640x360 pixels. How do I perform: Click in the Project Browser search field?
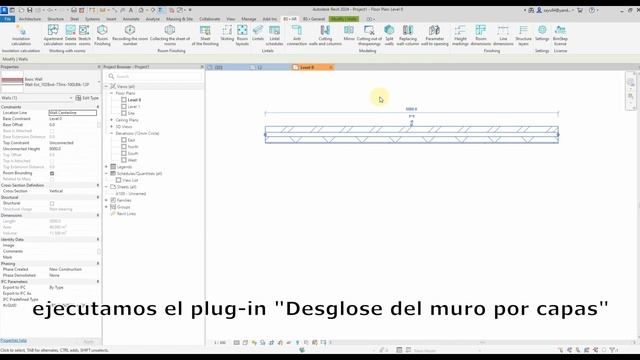coord(155,76)
